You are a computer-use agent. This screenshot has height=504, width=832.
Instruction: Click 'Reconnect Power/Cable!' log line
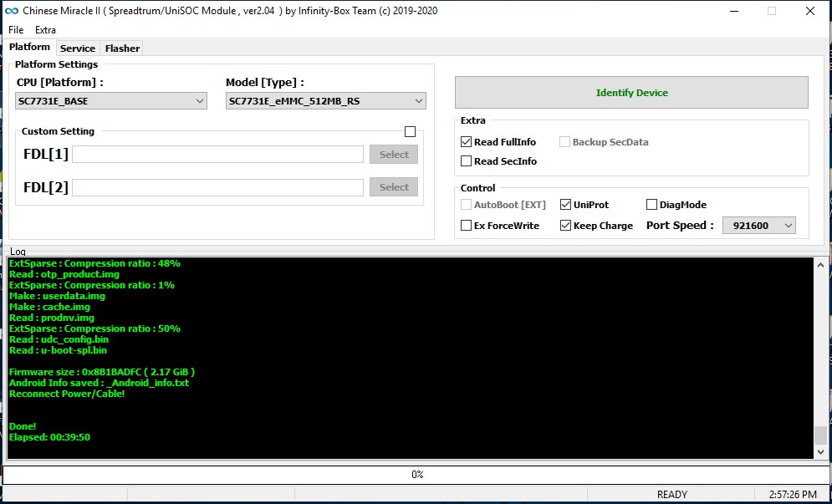(x=67, y=394)
